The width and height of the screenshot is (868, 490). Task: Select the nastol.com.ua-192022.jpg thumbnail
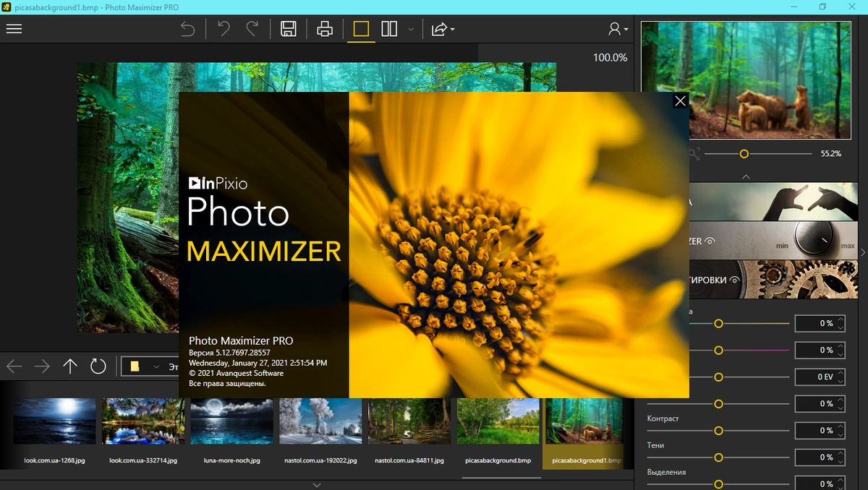tap(320, 421)
